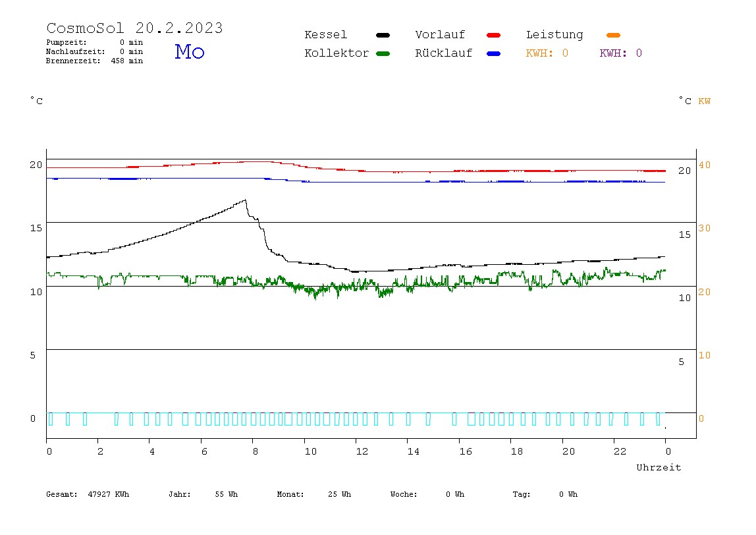Screen dimensions: 756x535
Task: Click the 'Jahr:' footer label
Action: coord(180,494)
